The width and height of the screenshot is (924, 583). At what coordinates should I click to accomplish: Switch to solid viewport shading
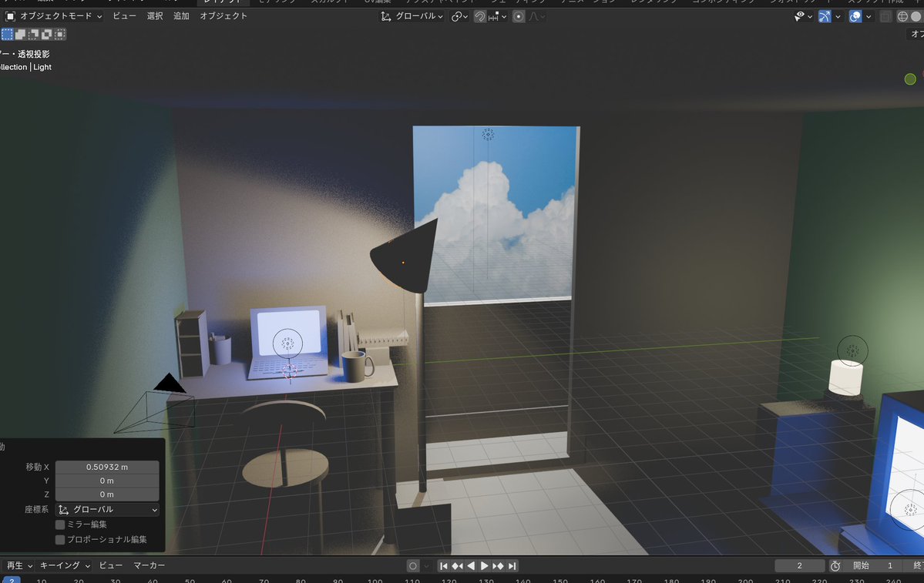coord(916,16)
